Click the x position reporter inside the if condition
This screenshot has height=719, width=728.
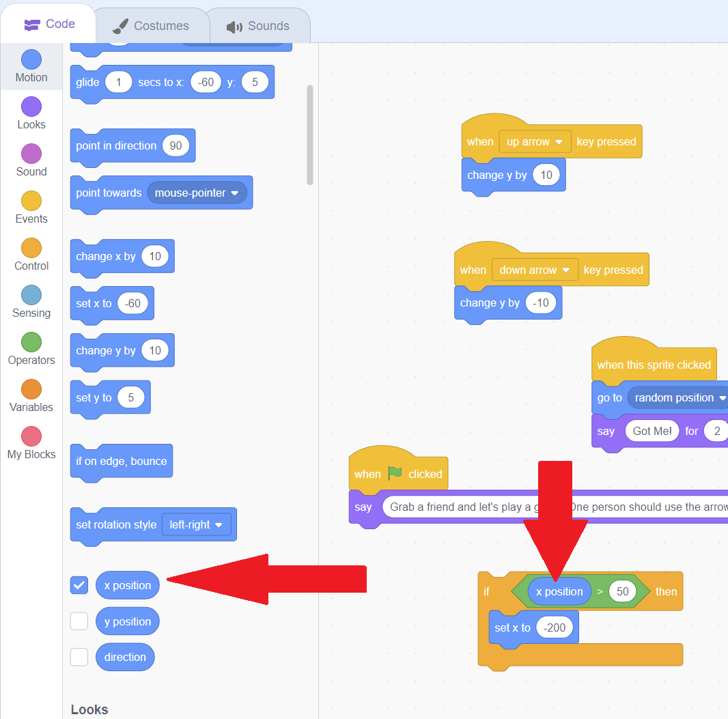coord(559,591)
